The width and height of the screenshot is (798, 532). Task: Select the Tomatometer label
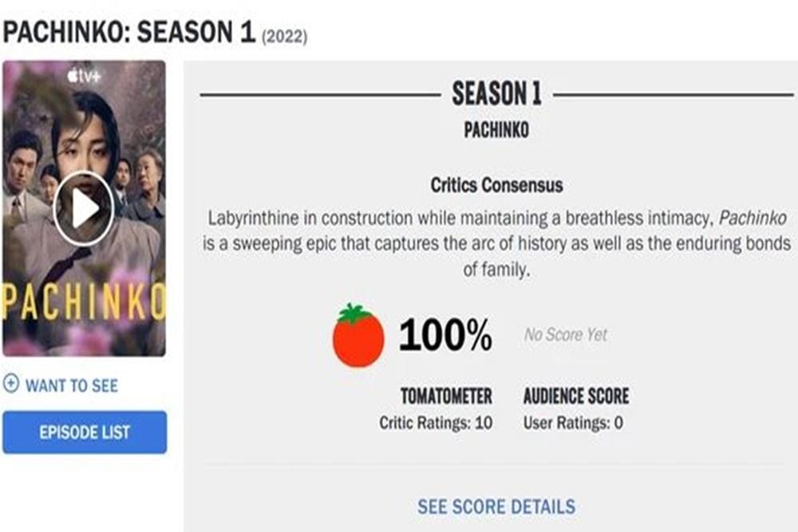click(446, 396)
